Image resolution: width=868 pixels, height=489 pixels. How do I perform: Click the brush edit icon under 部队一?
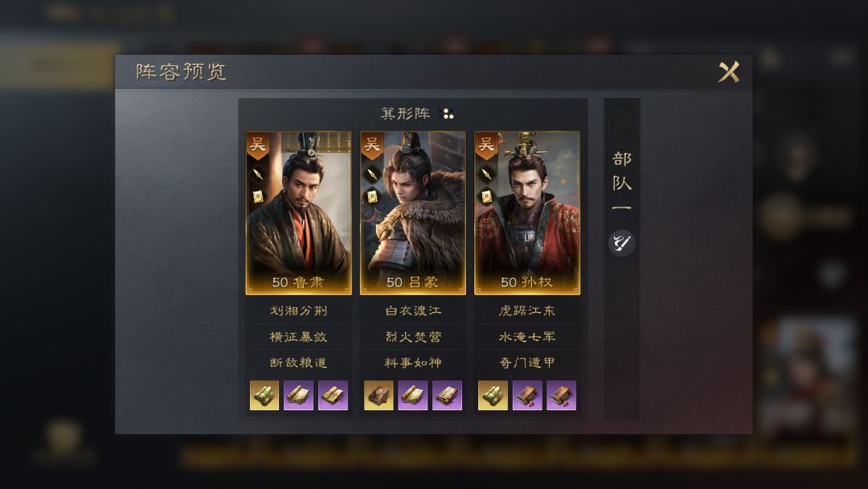[621, 243]
